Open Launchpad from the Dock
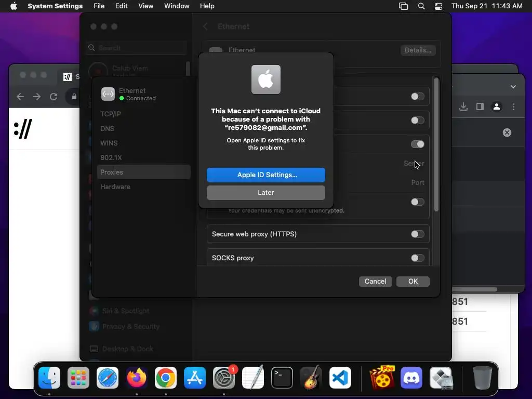The image size is (532, 399). 78,378
